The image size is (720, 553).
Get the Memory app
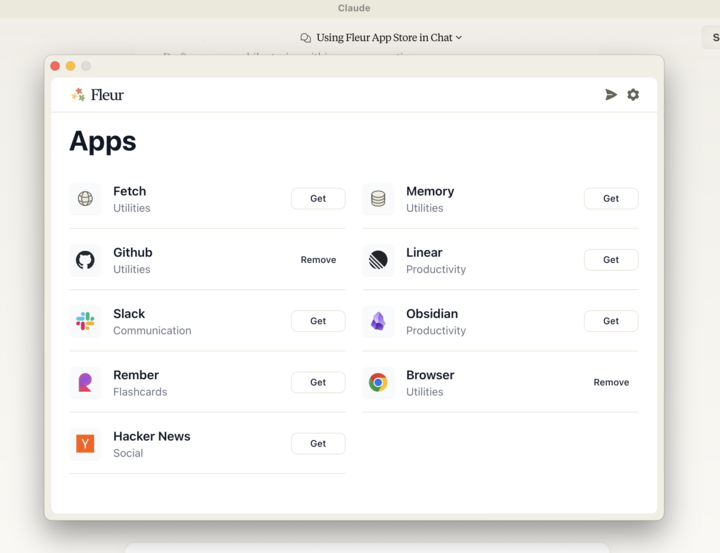point(611,198)
